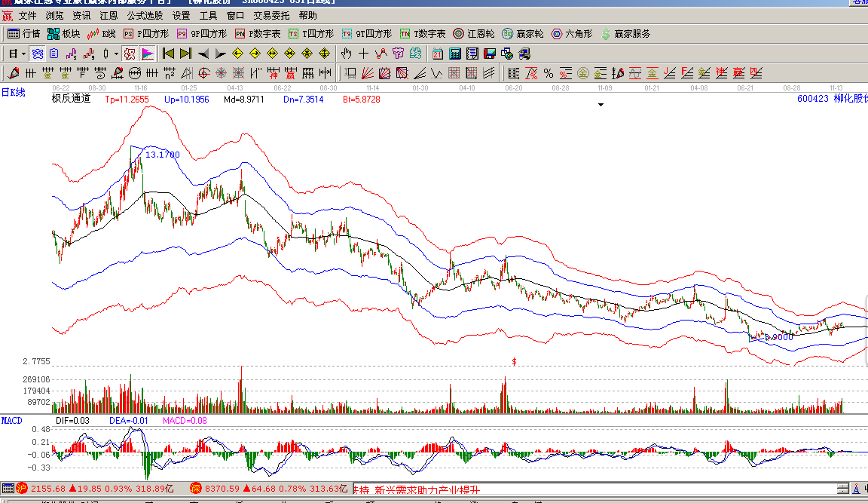Open the 交易委托 menu
Viewport: 868px width, 503px height.
pos(270,15)
